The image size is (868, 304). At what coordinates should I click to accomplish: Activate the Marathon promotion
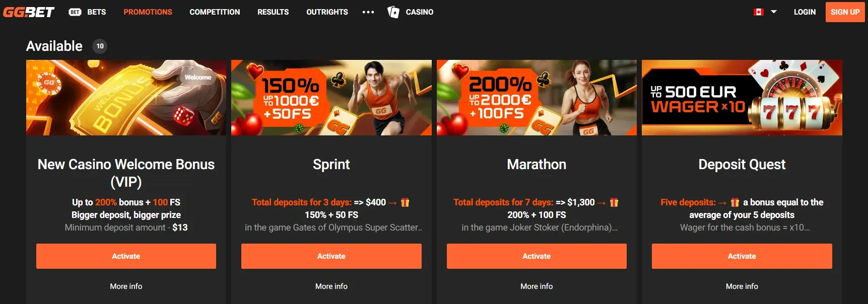537,256
